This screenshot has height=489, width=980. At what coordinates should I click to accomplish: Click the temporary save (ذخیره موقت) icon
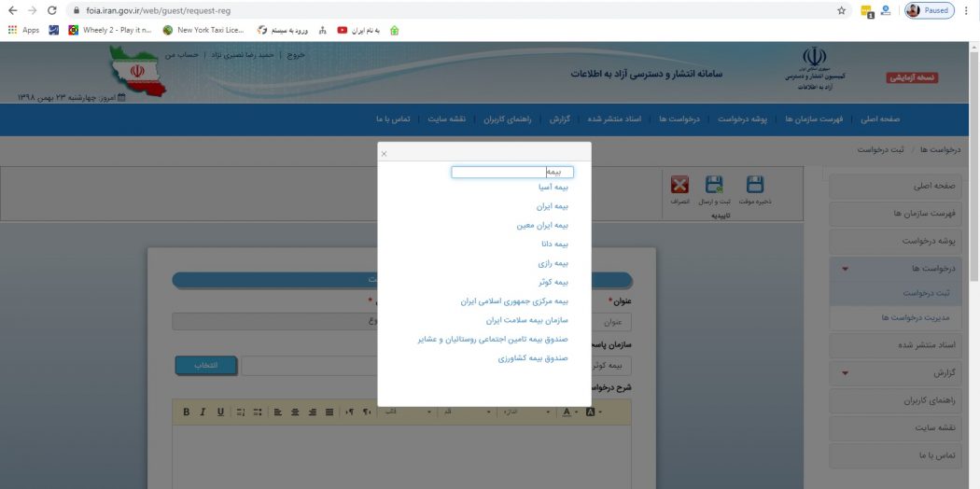[754, 186]
